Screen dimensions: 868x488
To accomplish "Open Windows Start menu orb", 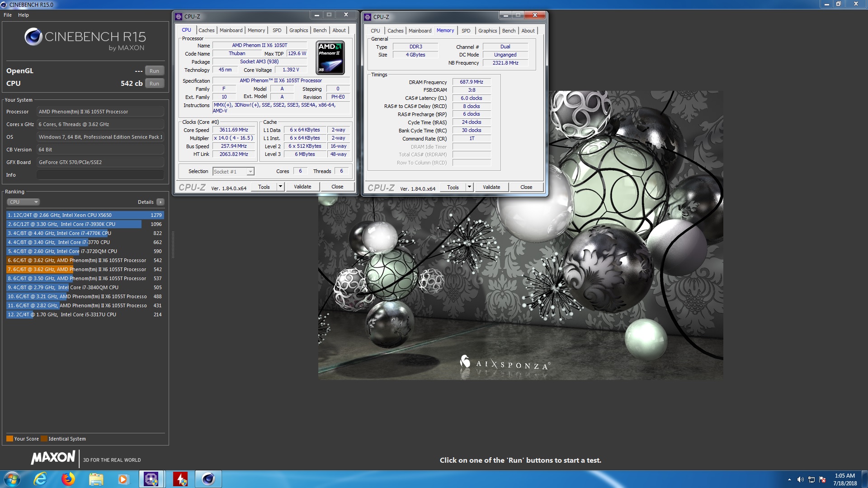I will (x=12, y=479).
